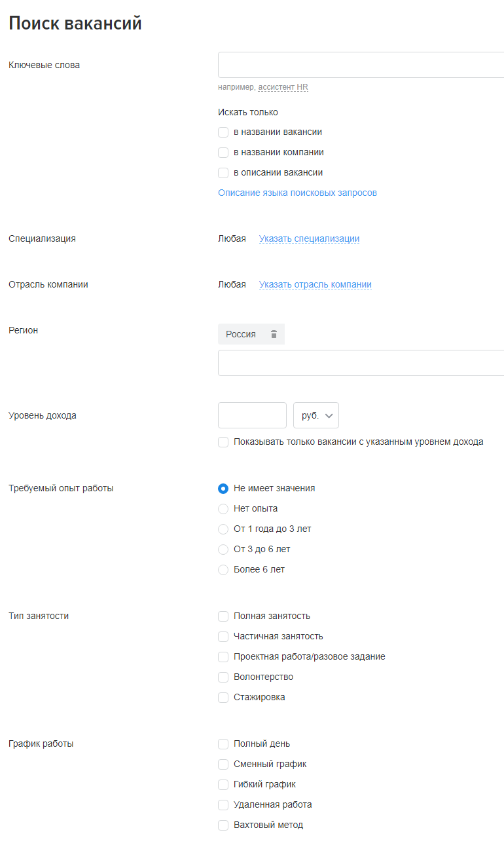
Task: Select «Более 6 лет» experience level
Action: [223, 569]
